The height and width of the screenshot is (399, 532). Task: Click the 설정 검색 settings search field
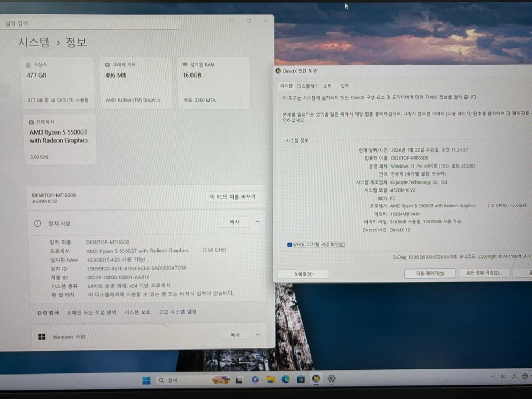[x=90, y=23]
